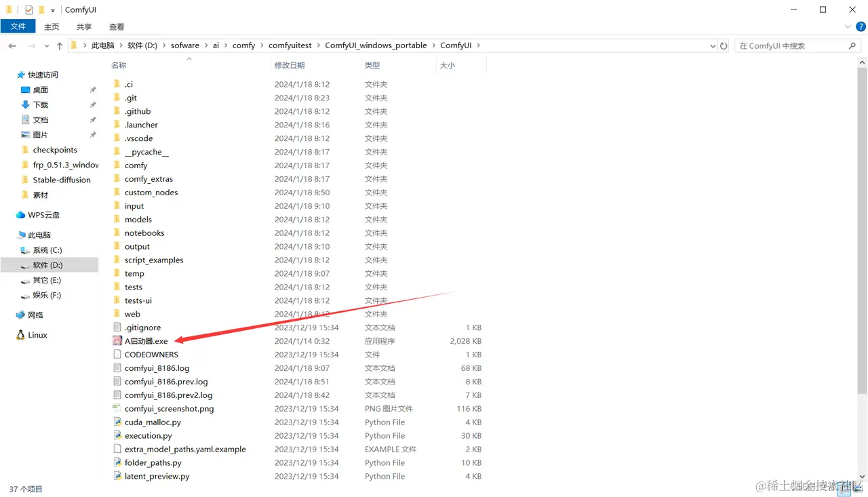This screenshot has width=868, height=497.
Task: Select 娱乐 (F:) drive
Action: (x=47, y=295)
